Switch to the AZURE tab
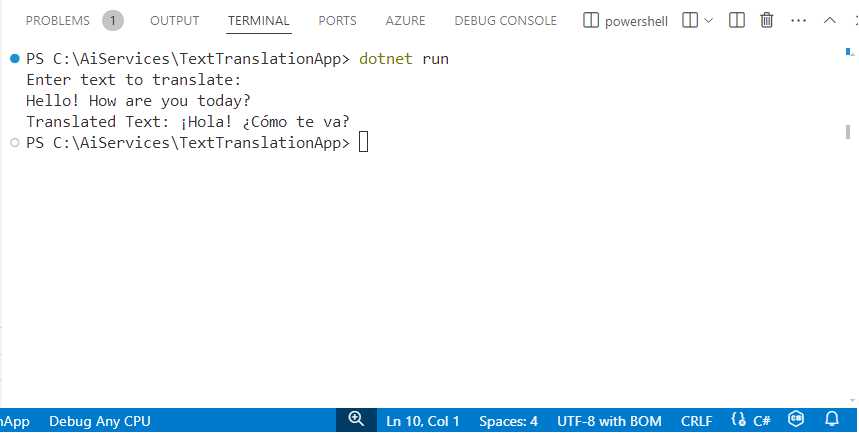This screenshot has height=433, width=859. [x=405, y=21]
